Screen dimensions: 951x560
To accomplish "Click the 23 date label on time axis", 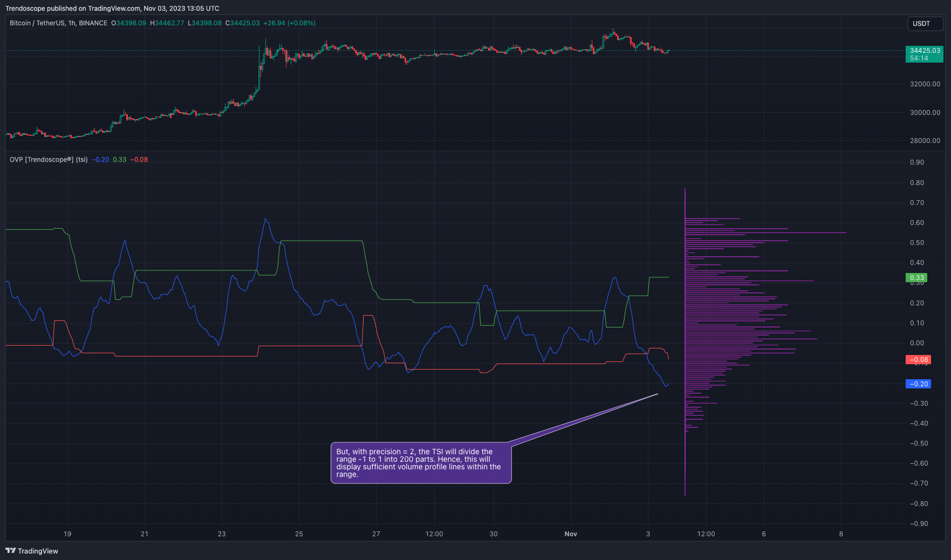I will tap(222, 534).
